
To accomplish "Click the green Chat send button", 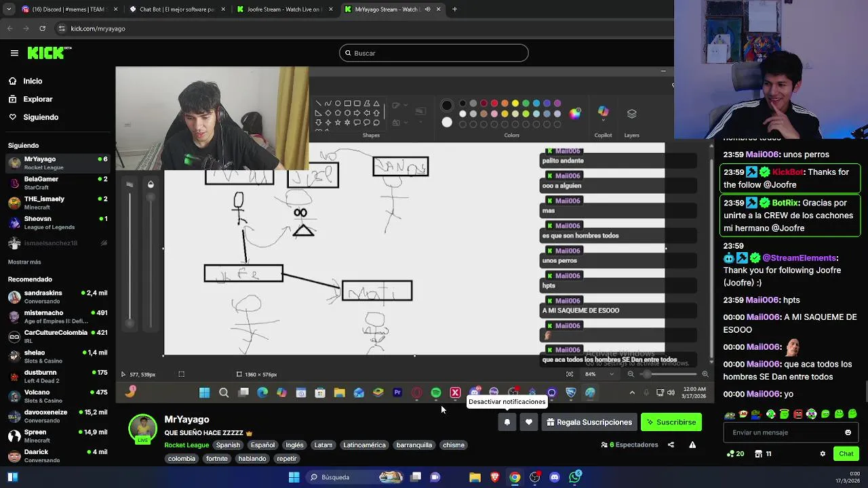I will (846, 453).
